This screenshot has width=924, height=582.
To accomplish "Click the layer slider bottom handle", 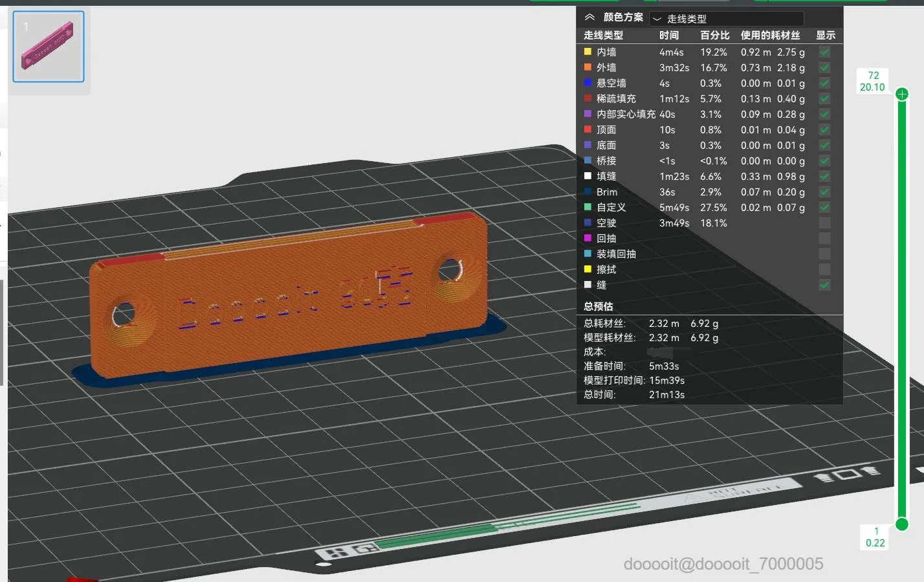I will click(x=901, y=524).
